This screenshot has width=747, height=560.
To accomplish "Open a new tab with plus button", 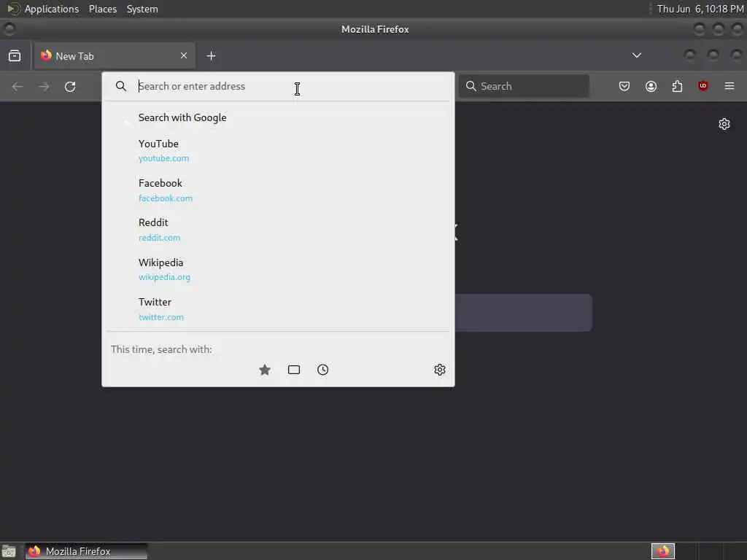I will pyautogui.click(x=211, y=56).
